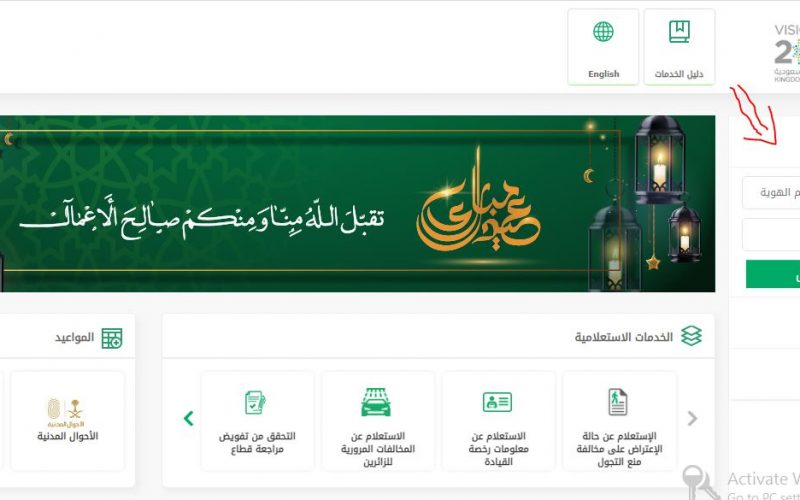
Task: Open the curfew violation objection inquiry icon
Action: coord(617,402)
